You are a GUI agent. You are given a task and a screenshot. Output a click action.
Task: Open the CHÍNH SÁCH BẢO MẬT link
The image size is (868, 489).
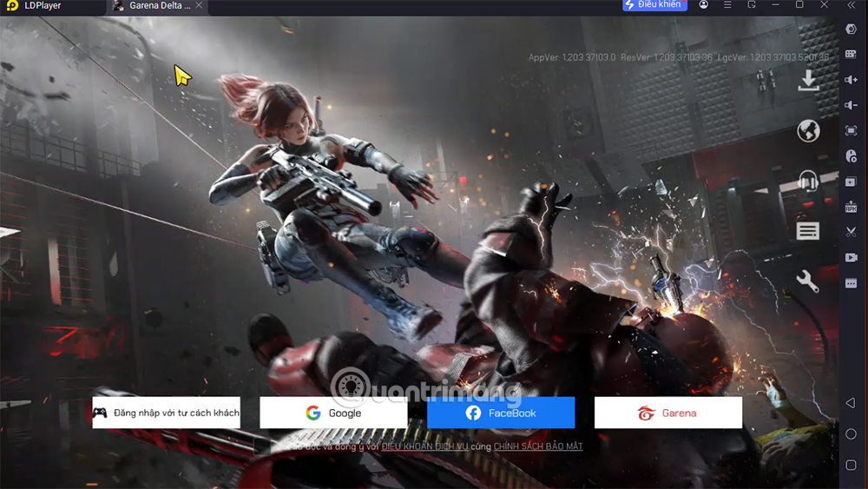coord(538,446)
